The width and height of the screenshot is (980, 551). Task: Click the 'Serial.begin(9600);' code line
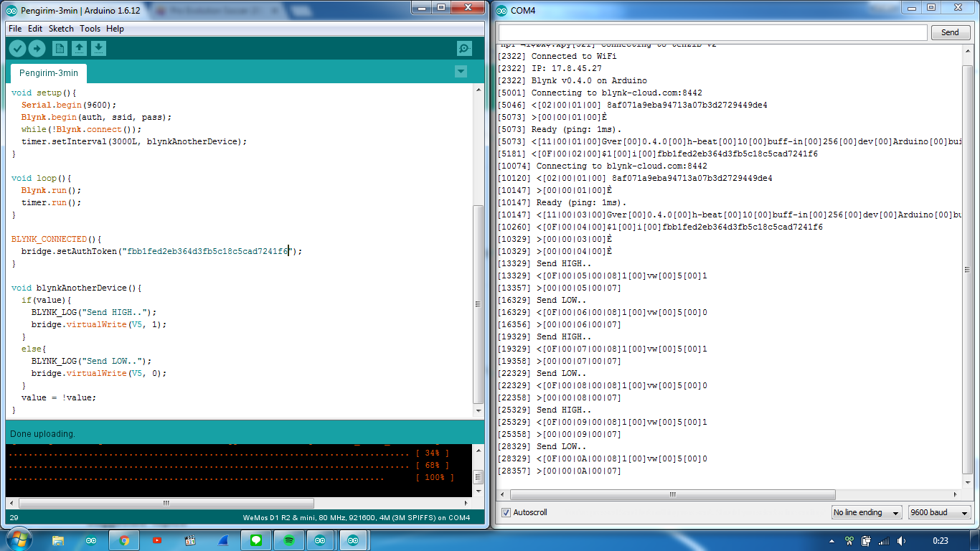tap(69, 105)
